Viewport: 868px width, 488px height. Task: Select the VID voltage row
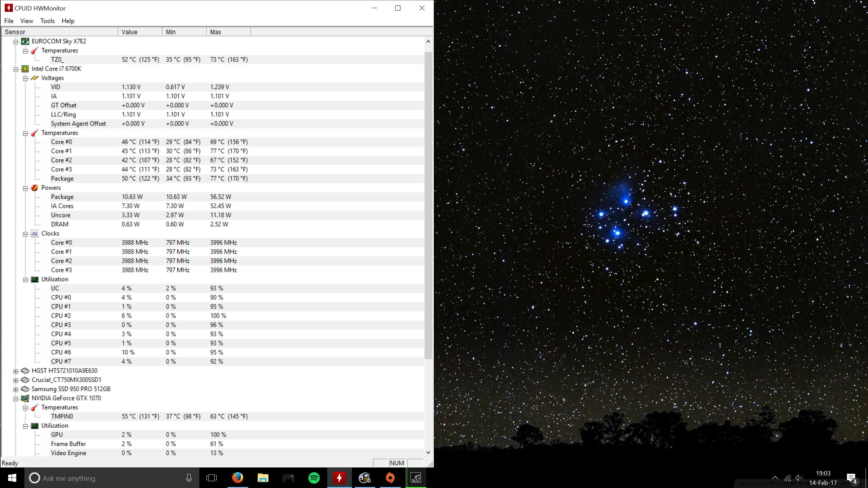[x=237, y=87]
